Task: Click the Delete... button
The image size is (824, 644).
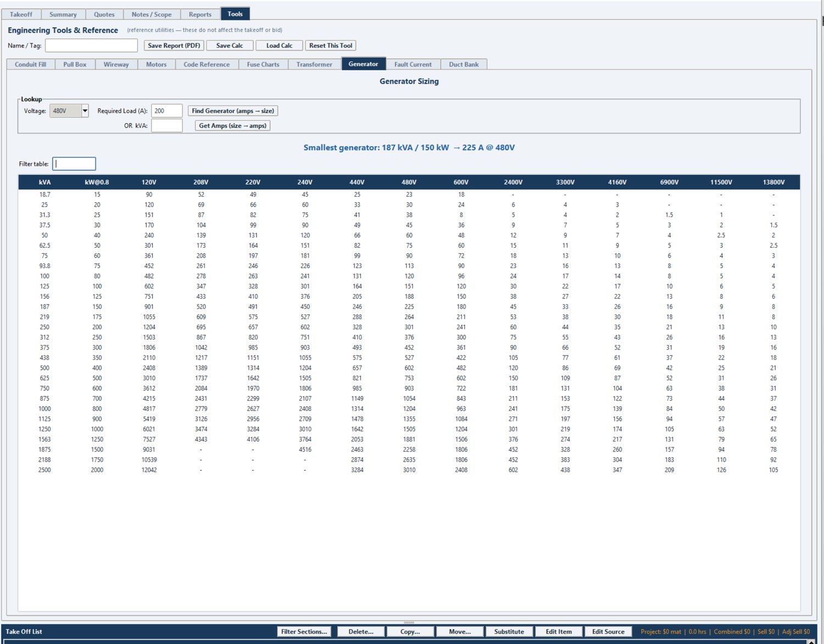Action: coord(361,631)
